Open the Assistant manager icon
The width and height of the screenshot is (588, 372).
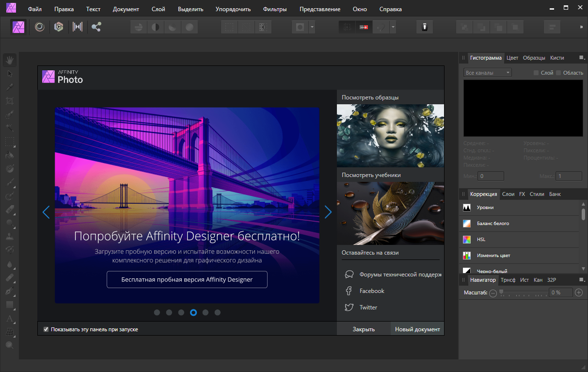pos(425,27)
